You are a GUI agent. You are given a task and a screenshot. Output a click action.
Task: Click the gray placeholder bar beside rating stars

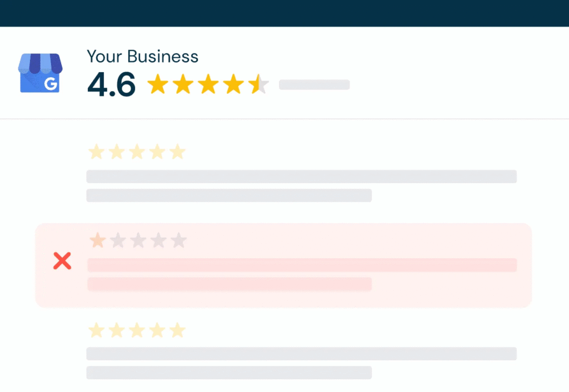(314, 84)
